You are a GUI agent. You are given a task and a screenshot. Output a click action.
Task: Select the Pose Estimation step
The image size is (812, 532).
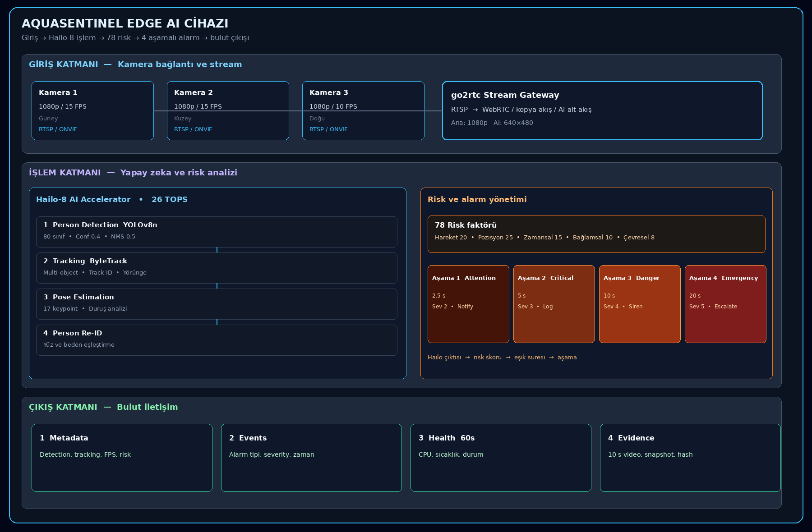[217, 304]
